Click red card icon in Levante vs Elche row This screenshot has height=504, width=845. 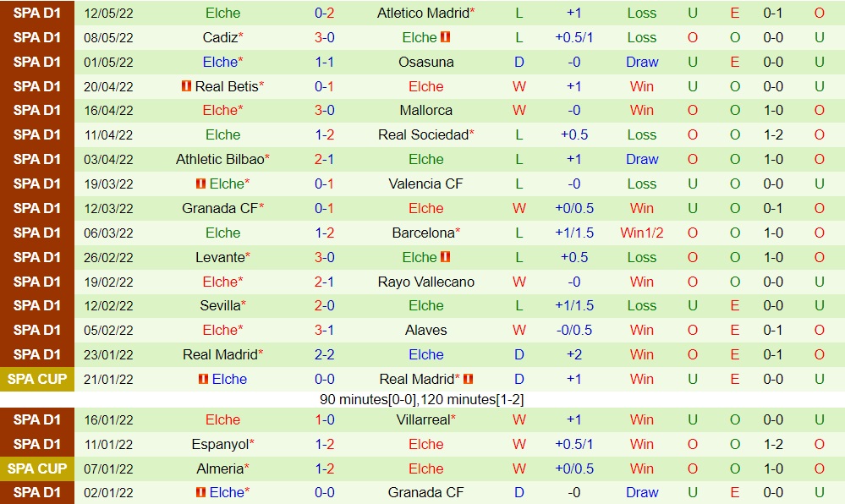coord(445,257)
